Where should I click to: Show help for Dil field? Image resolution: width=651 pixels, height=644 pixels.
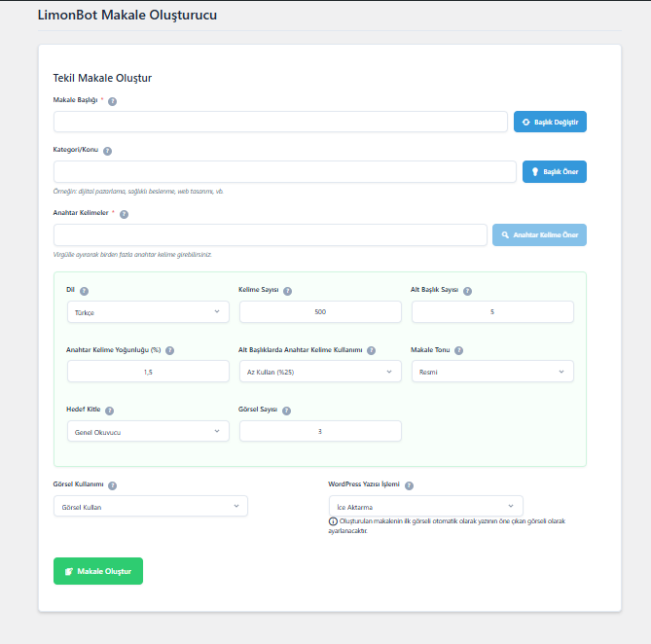[x=84, y=291]
